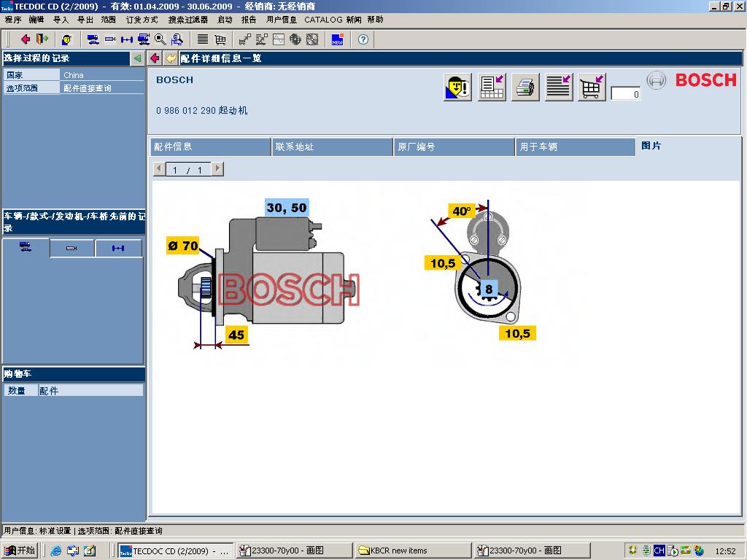Click the grayed disc toolbar icon
This screenshot has height=560, width=747.
(312, 39)
